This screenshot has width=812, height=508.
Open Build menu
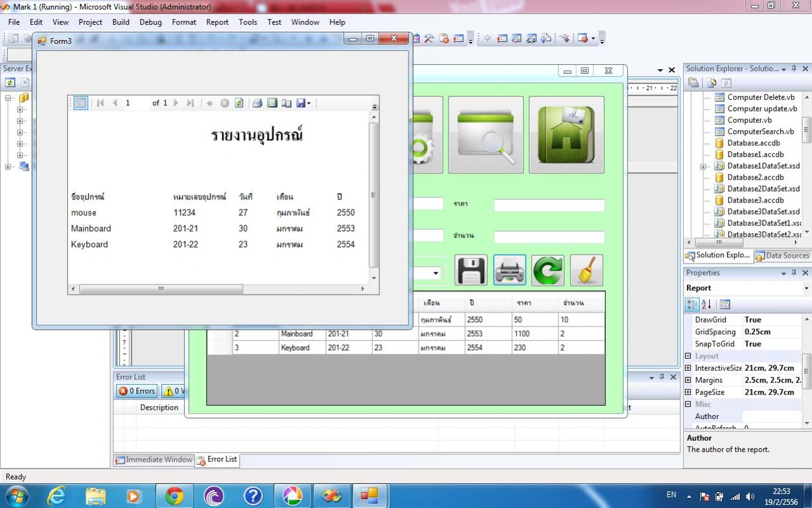click(121, 22)
